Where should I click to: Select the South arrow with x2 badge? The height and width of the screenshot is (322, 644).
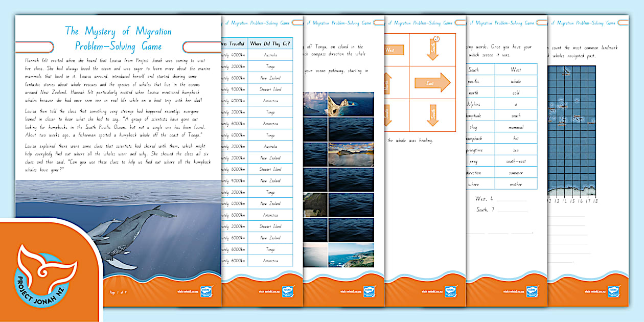click(x=433, y=48)
